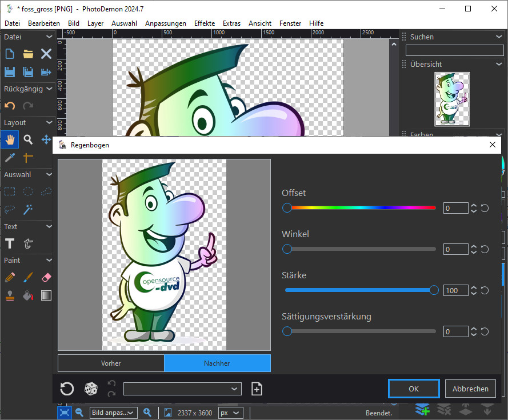Click the Offset rainbow slider

361,208
